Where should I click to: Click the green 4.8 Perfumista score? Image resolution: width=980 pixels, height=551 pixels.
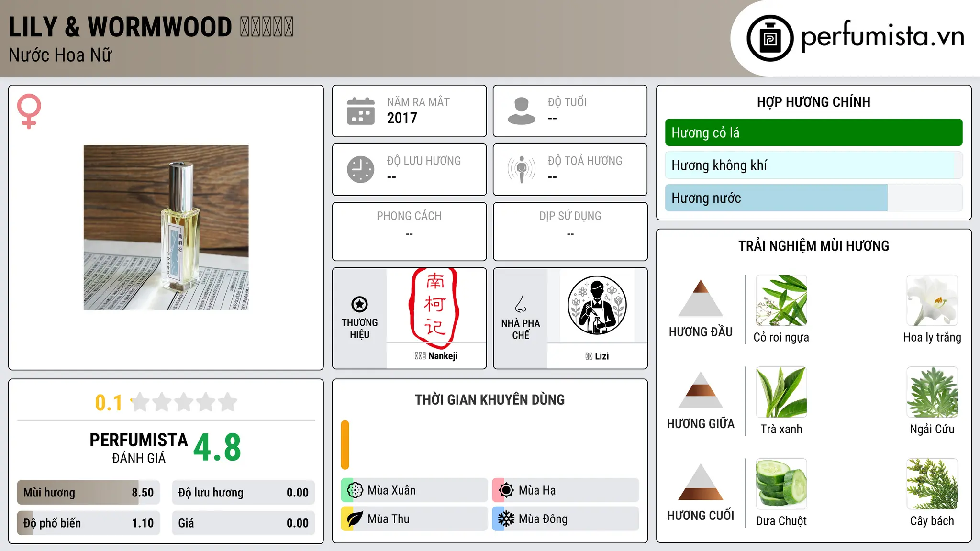(x=217, y=447)
